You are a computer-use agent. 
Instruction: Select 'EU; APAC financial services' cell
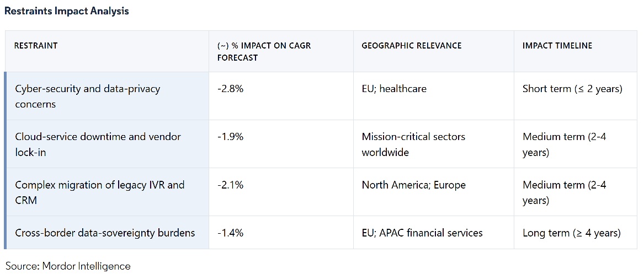point(422,233)
